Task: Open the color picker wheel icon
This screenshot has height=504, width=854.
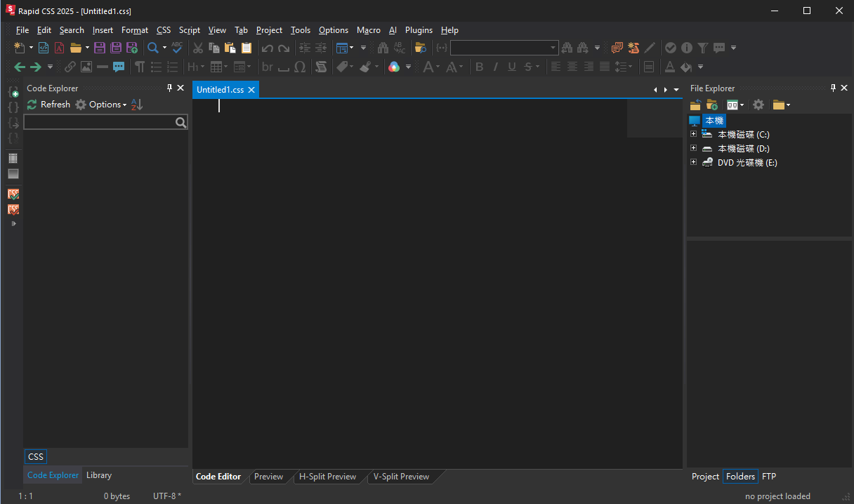Action: (394, 67)
